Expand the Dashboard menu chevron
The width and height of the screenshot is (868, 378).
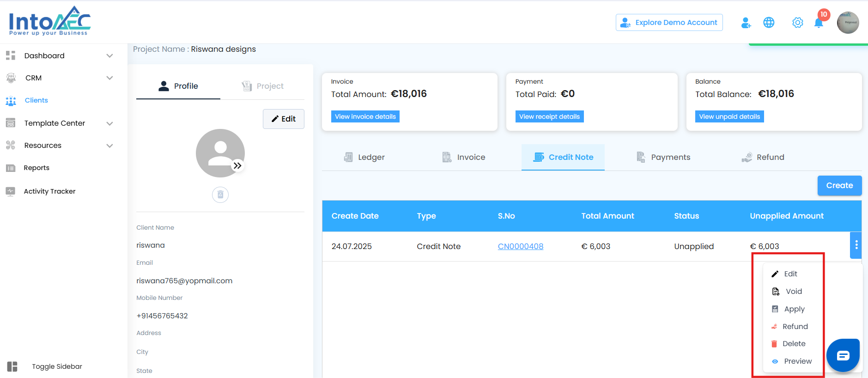[109, 56]
